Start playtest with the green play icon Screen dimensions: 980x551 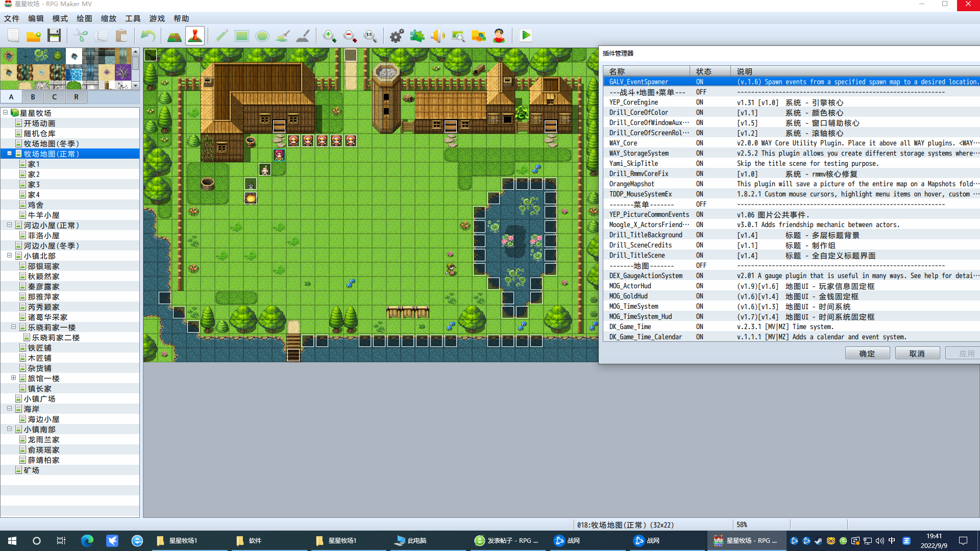click(526, 36)
